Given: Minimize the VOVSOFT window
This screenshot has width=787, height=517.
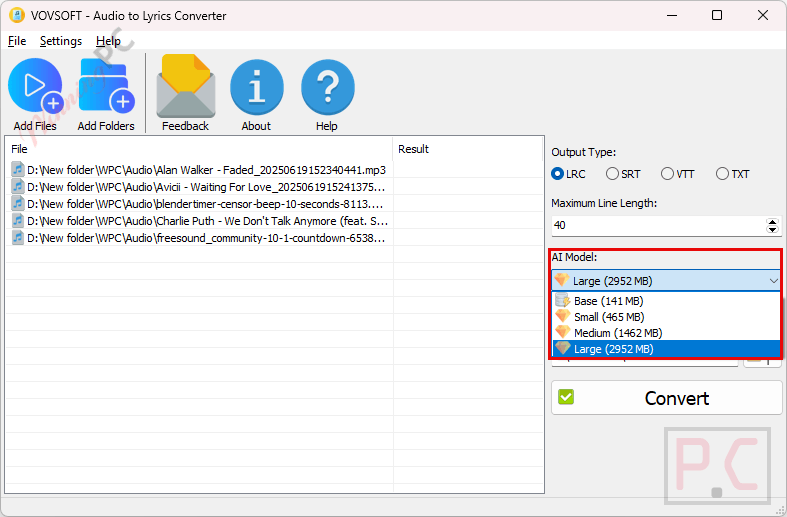Looking at the screenshot, I should click(x=672, y=16).
